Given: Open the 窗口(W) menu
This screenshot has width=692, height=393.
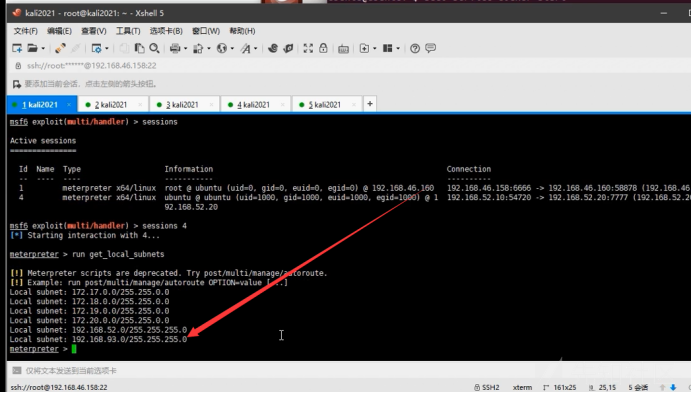Looking at the screenshot, I should [x=206, y=31].
